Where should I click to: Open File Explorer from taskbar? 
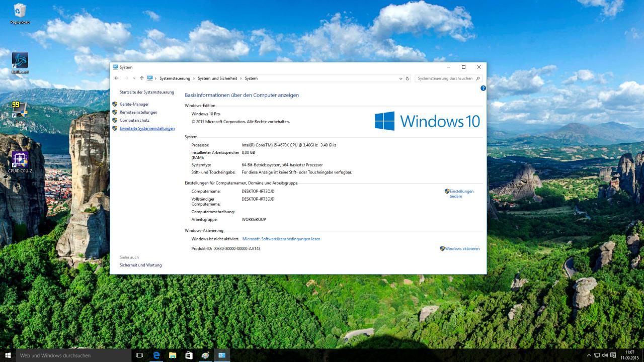[x=173, y=355]
